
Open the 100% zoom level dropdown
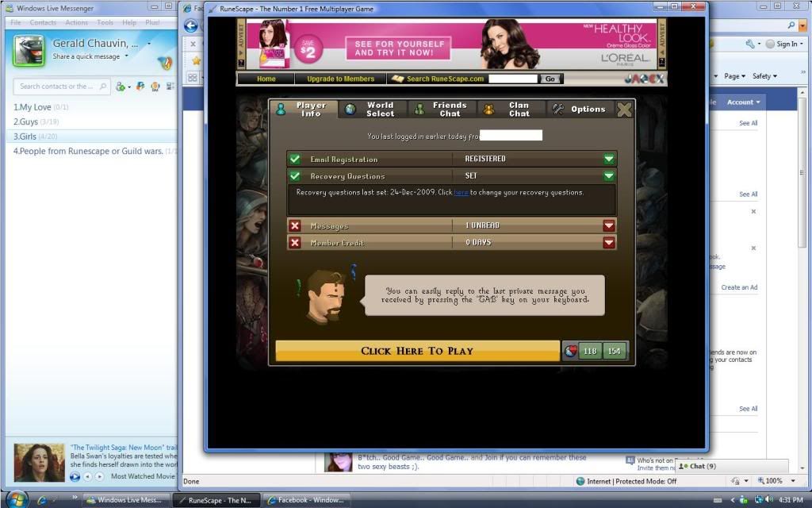pos(793,481)
